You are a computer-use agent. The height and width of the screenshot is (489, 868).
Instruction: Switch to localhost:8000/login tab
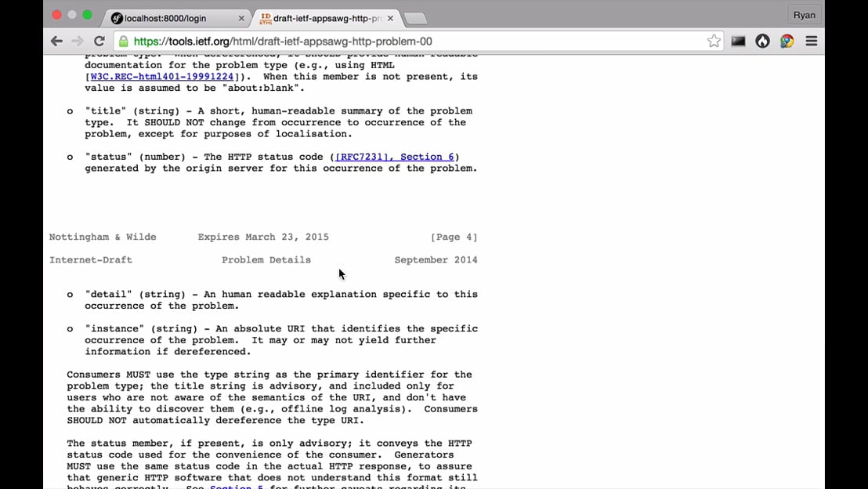(x=175, y=18)
